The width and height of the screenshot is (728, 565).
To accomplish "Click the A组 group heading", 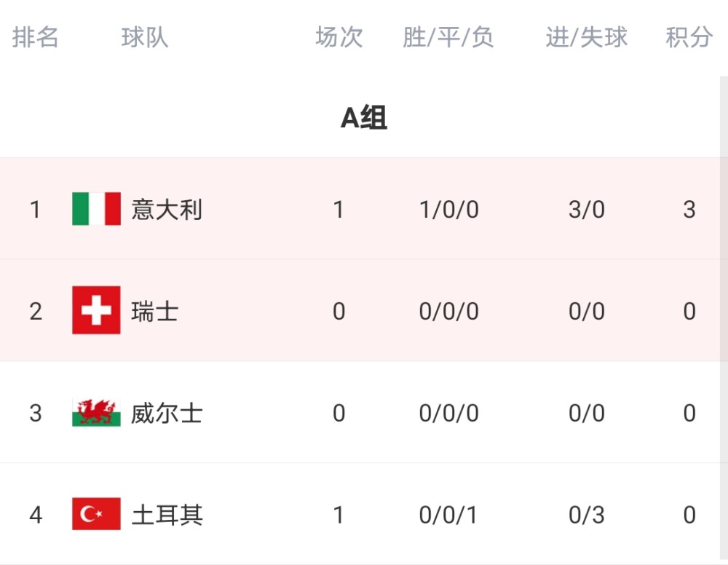I will [x=363, y=117].
